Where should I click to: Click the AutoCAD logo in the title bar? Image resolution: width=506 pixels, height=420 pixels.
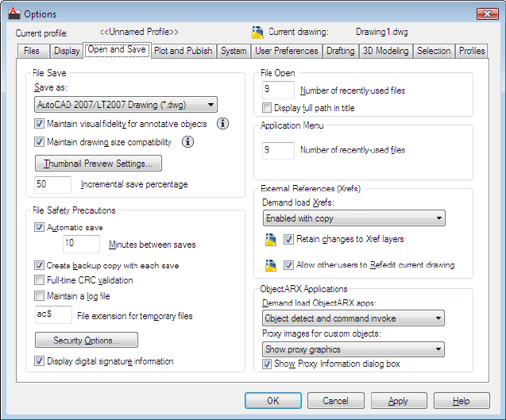[x=14, y=13]
